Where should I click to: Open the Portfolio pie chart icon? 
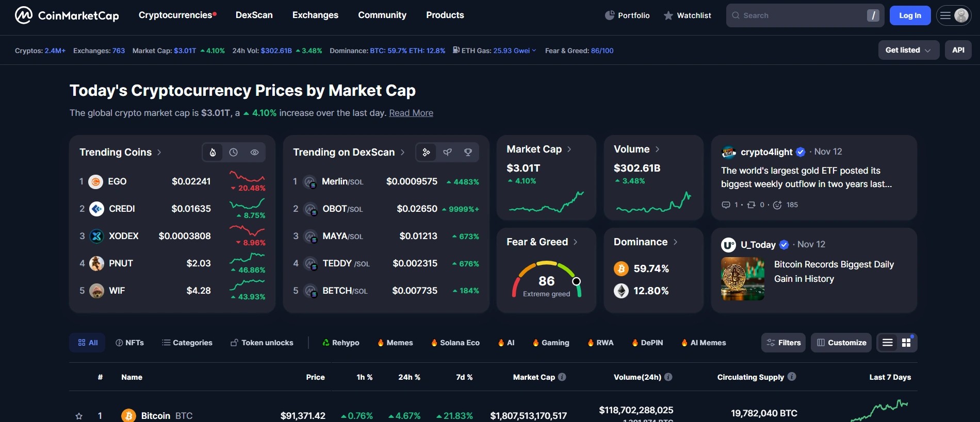point(610,15)
